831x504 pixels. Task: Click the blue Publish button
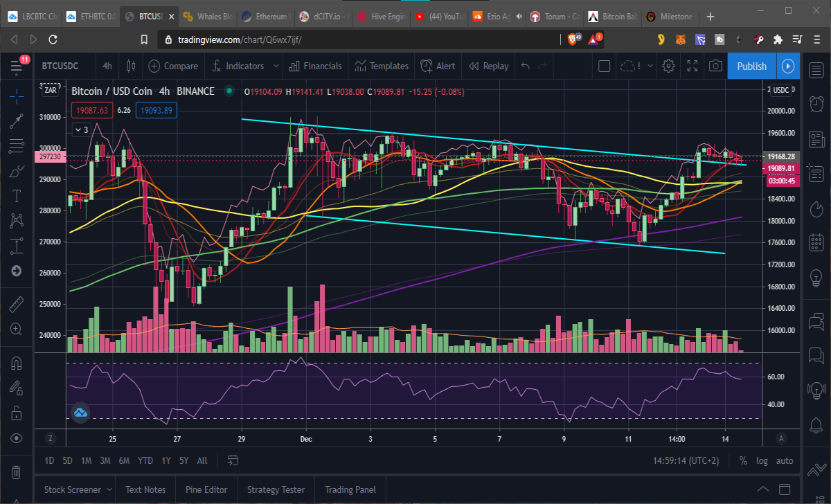(x=751, y=66)
